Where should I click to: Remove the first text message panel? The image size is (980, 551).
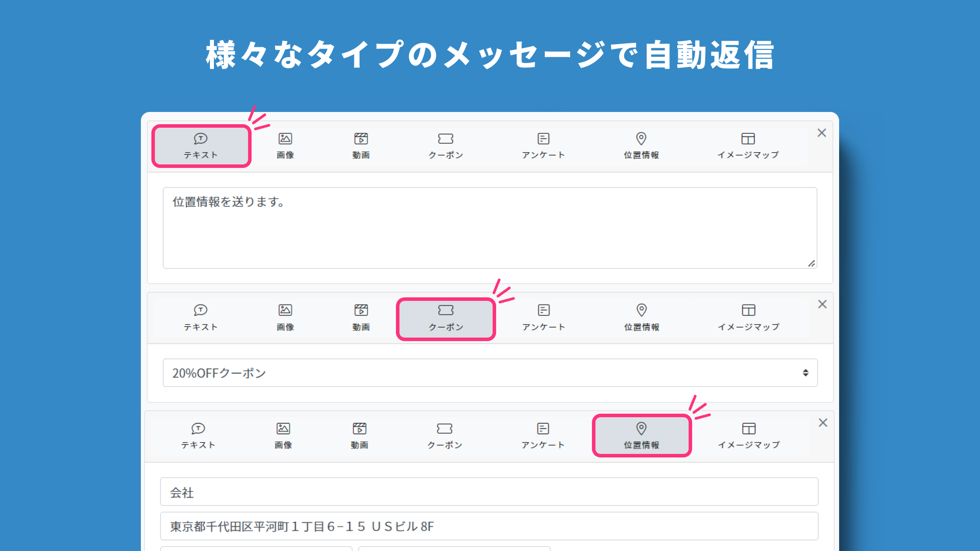[x=822, y=133]
